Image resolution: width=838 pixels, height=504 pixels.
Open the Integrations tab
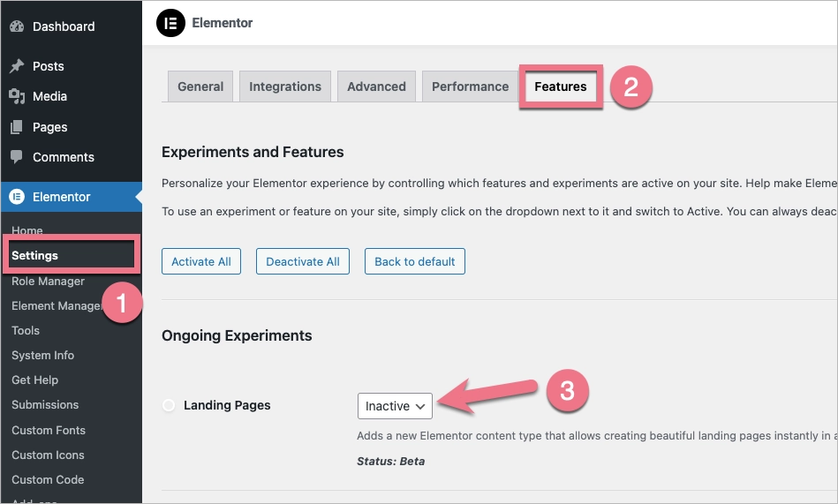pyautogui.click(x=285, y=87)
